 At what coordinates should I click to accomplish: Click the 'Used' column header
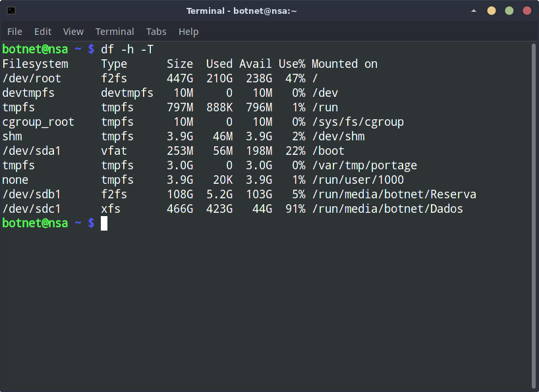tap(219, 64)
